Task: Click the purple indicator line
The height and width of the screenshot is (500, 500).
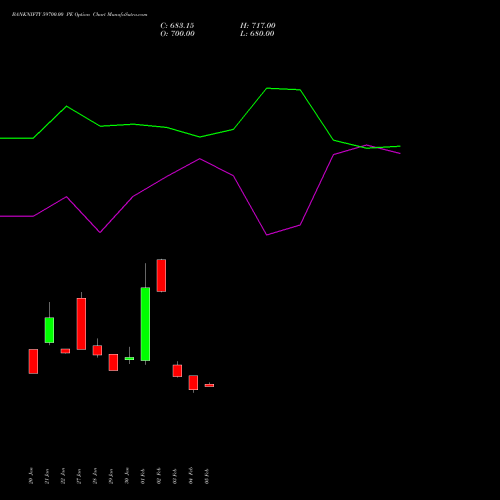Action: [x=200, y=159]
